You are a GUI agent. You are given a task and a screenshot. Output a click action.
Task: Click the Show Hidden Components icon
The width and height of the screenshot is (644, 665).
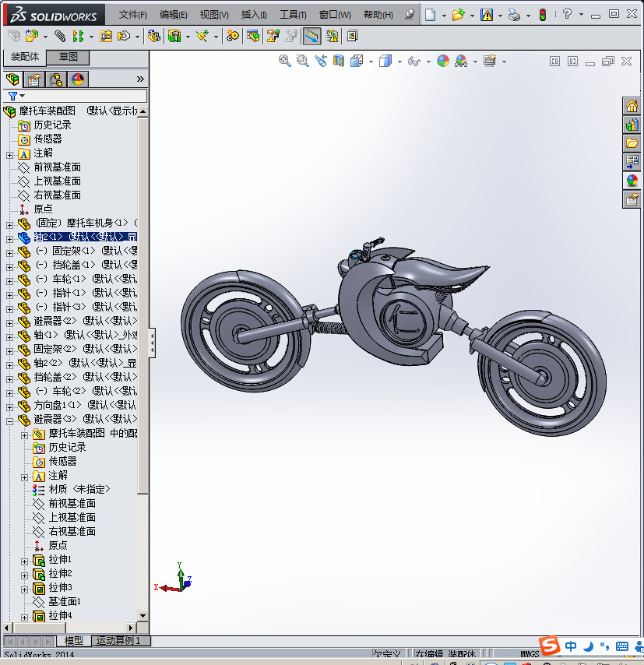(153, 36)
